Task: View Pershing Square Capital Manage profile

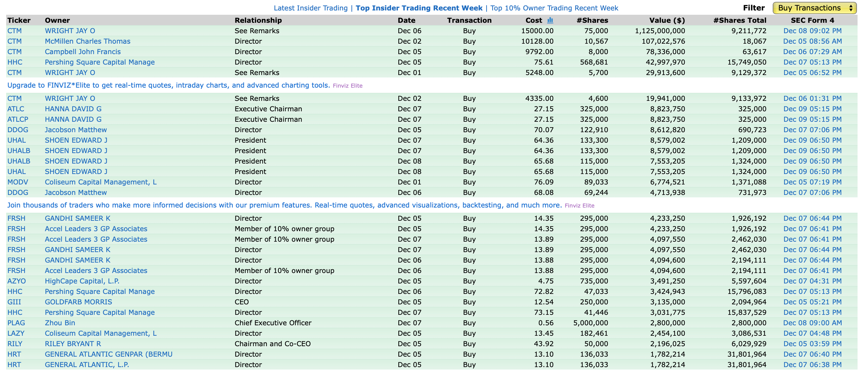Action: tap(100, 62)
